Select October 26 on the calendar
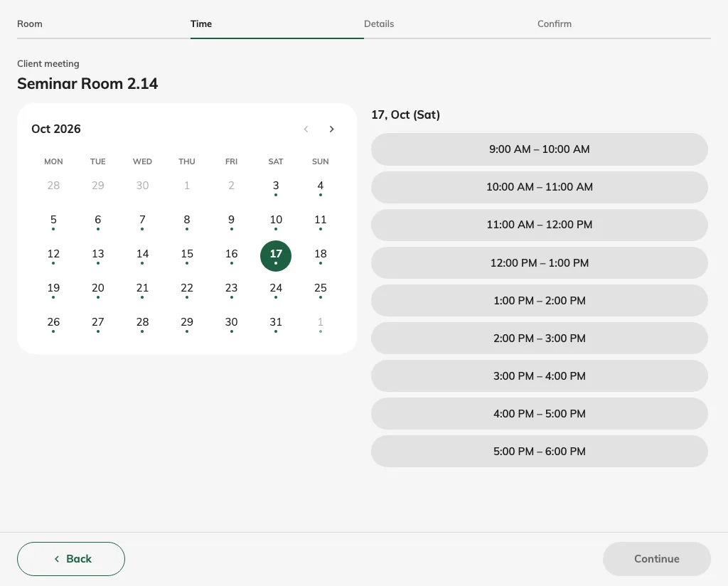This screenshot has height=586, width=728. pos(53,324)
